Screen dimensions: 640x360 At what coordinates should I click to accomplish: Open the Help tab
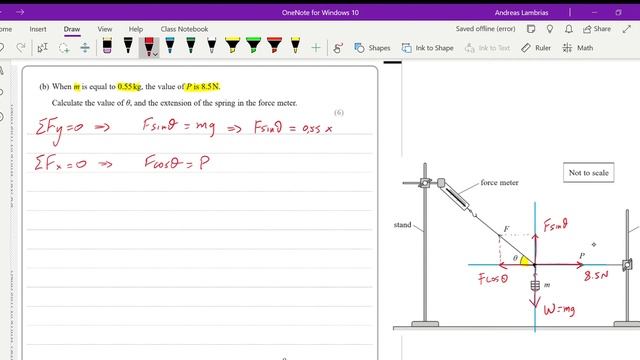136,29
